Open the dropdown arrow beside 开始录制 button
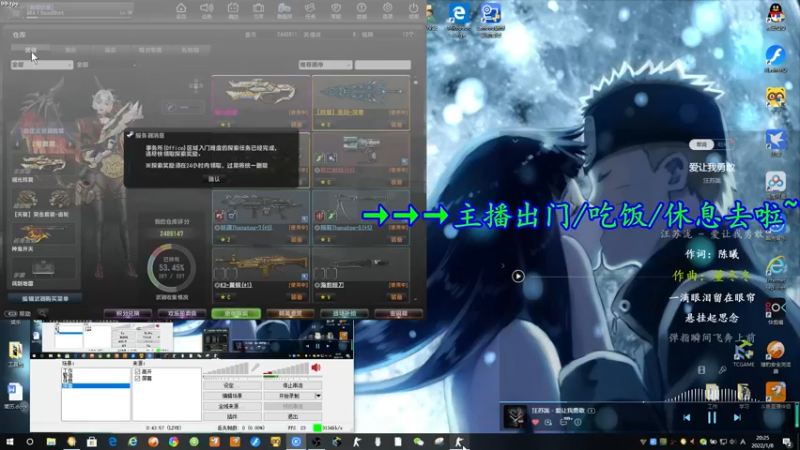The image size is (800, 450). 318,396
